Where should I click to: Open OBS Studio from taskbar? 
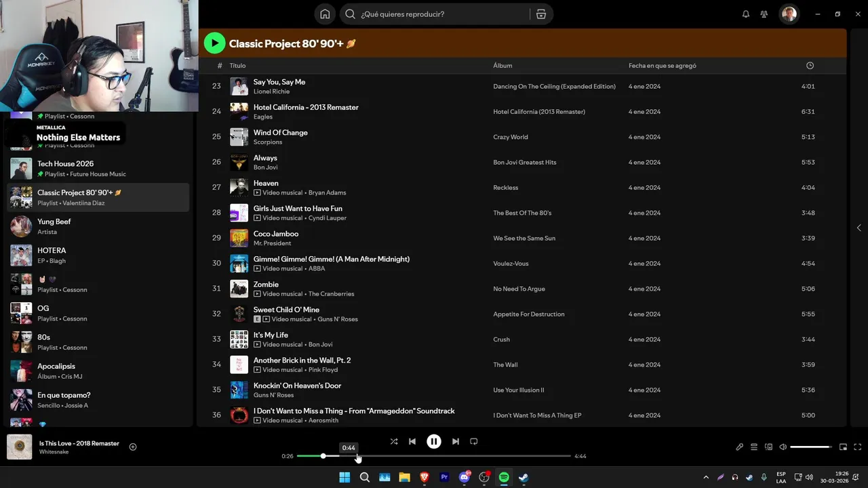[x=484, y=477]
